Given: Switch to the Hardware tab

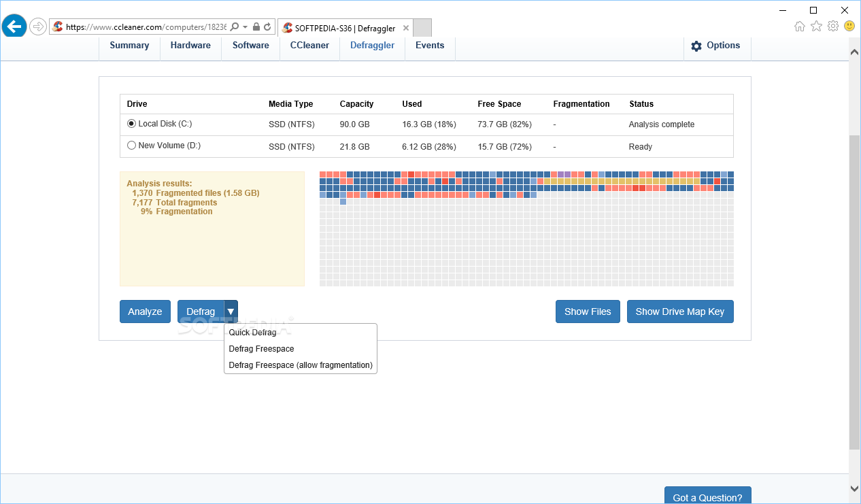Looking at the screenshot, I should coord(190,46).
